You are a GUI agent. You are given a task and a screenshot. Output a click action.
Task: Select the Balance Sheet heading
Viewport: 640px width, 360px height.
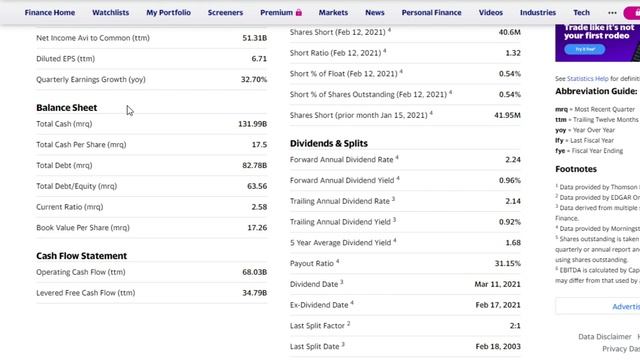coord(67,108)
